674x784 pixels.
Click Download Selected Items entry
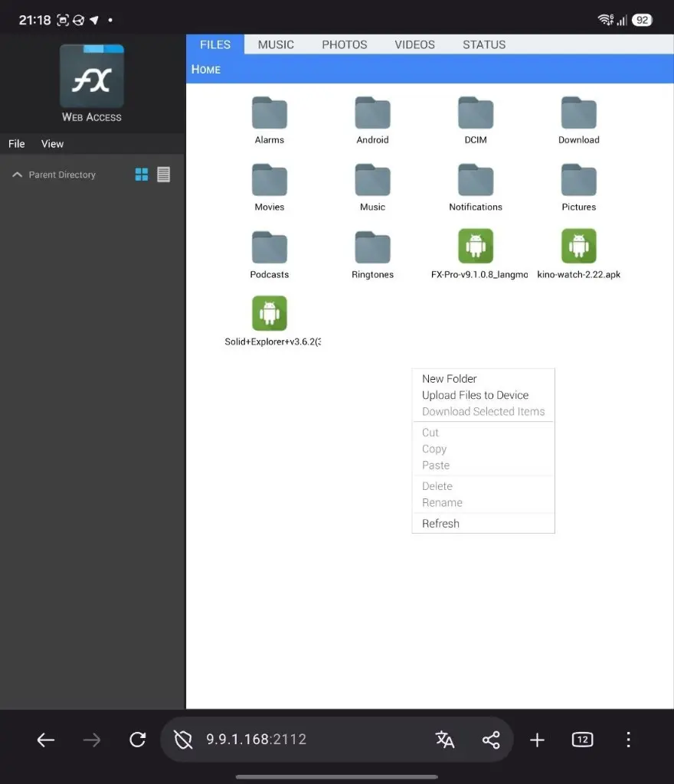point(483,411)
